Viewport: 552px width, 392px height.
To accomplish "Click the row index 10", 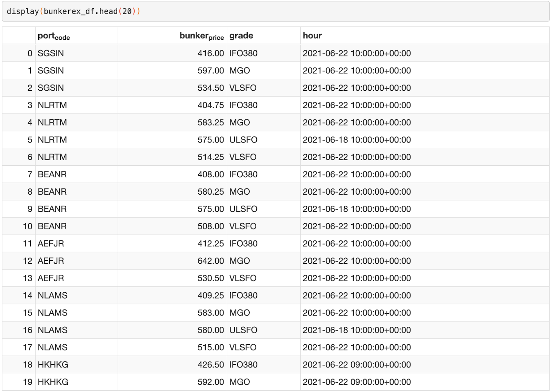I will (28, 226).
